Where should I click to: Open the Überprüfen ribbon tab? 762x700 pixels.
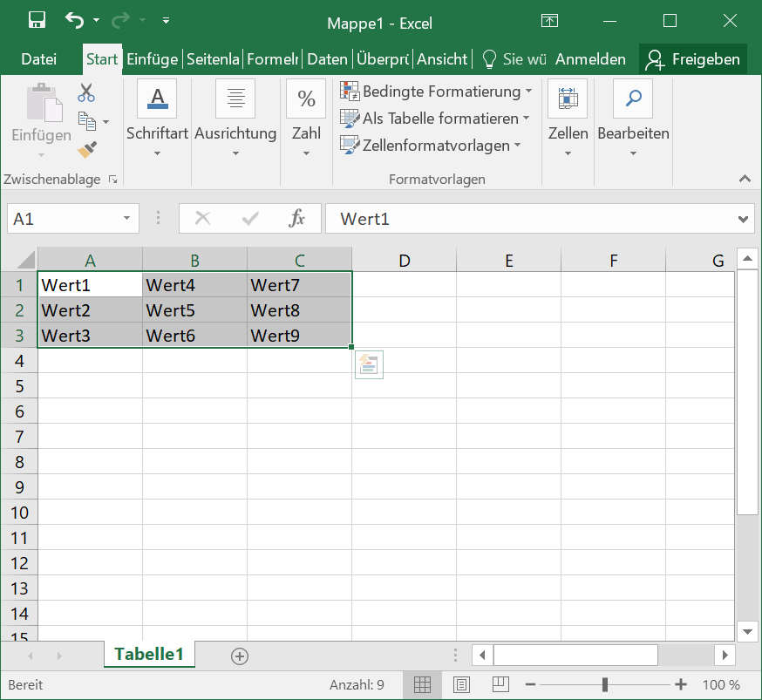[x=383, y=59]
